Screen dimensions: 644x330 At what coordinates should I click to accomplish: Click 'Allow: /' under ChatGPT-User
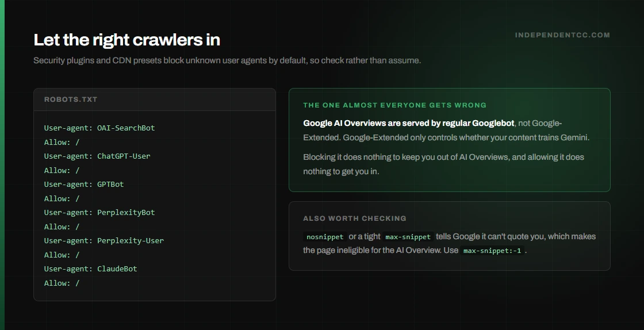pos(62,170)
